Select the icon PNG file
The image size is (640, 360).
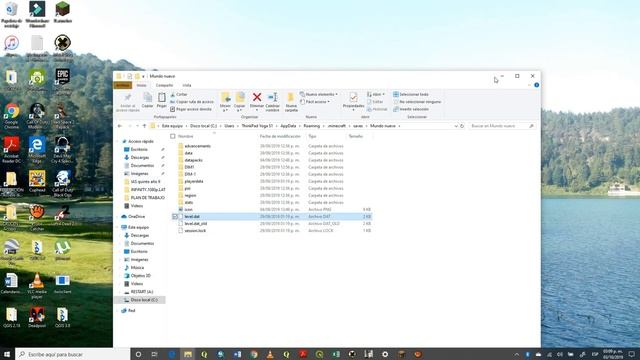coord(188,209)
